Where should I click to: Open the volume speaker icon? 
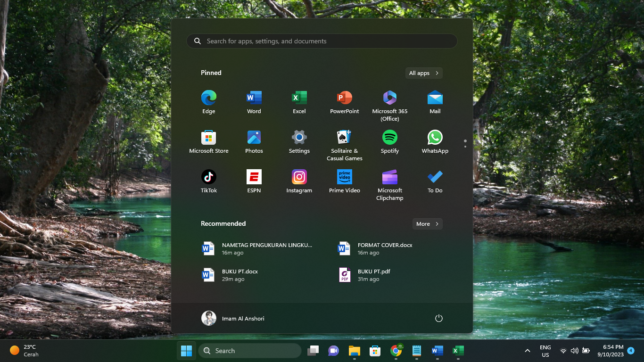(575, 351)
